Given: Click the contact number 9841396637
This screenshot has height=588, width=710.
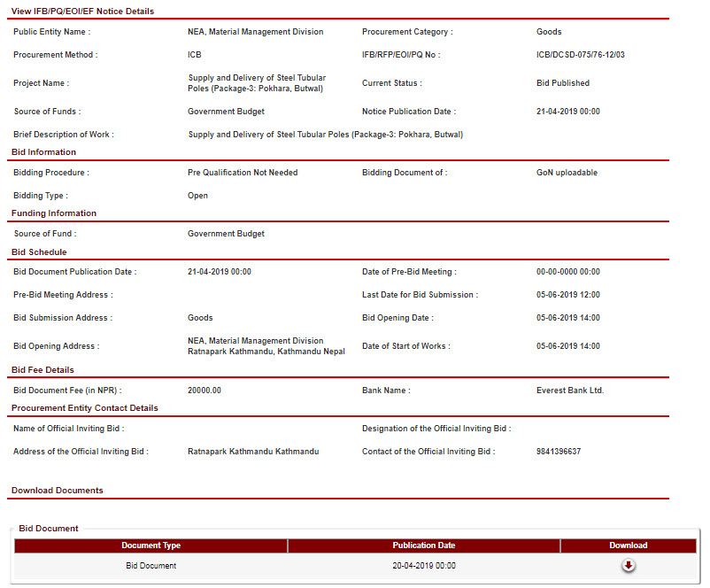Looking at the screenshot, I should pos(558,452).
